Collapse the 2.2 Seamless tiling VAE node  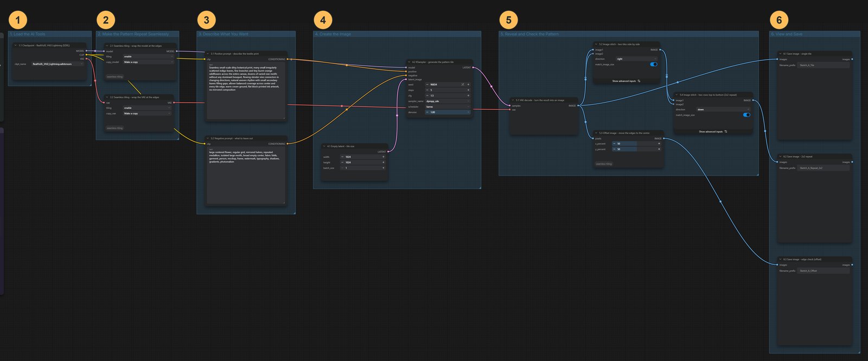pyautogui.click(x=107, y=97)
